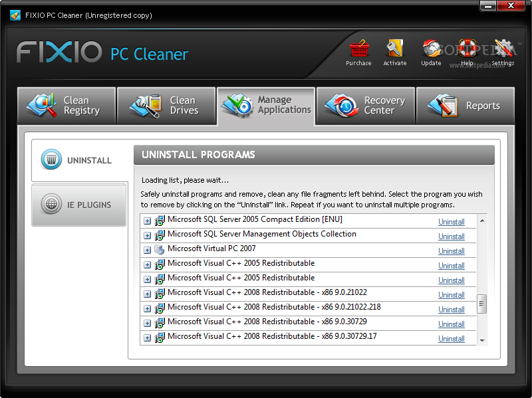This screenshot has width=532, height=398.
Task: Open Help lifebuoy icon
Action: click(x=467, y=48)
